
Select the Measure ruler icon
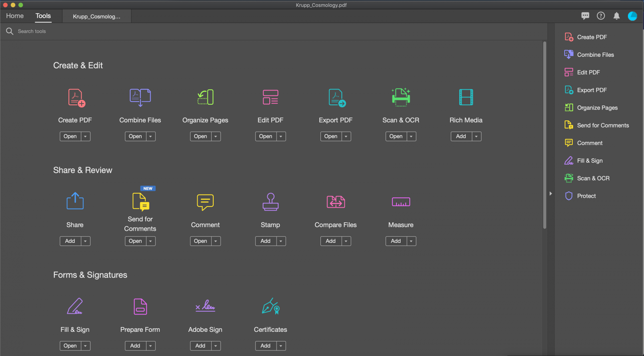click(x=401, y=202)
